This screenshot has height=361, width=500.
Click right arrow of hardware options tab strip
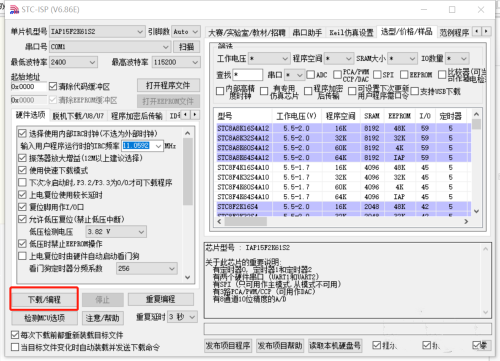[195, 115]
